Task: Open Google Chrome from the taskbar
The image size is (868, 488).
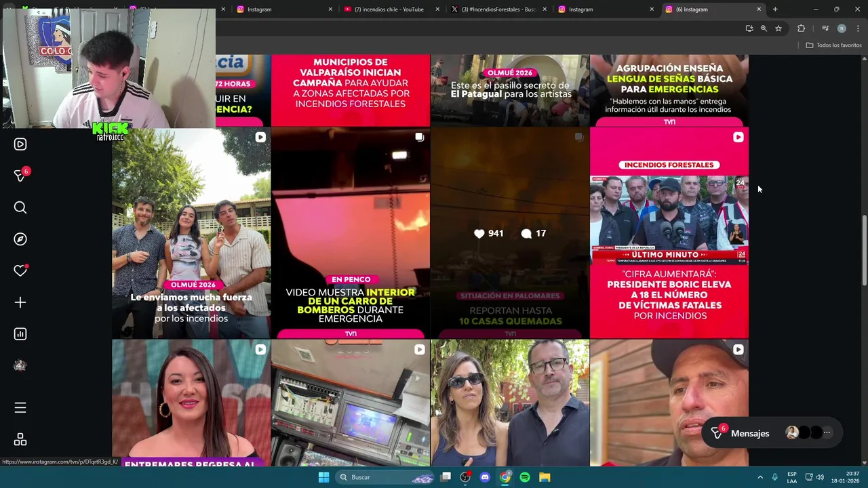Action: point(505,477)
